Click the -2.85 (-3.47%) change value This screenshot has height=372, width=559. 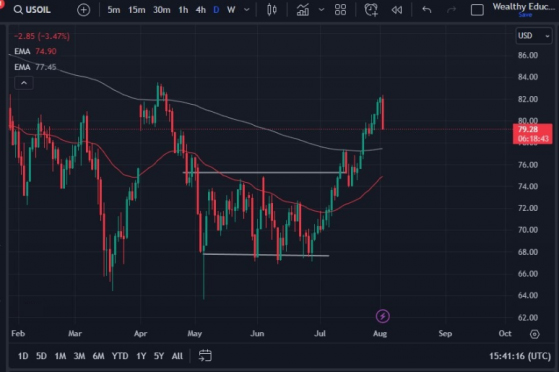click(42, 36)
